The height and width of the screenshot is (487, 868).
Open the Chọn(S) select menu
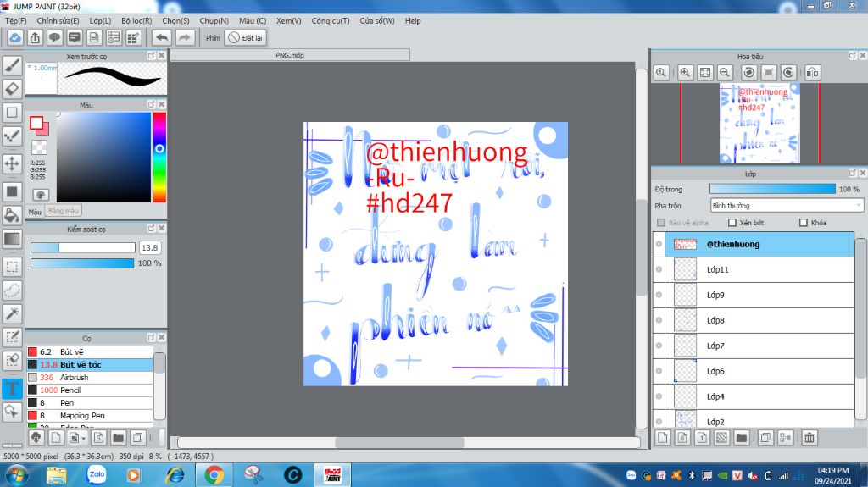click(175, 20)
